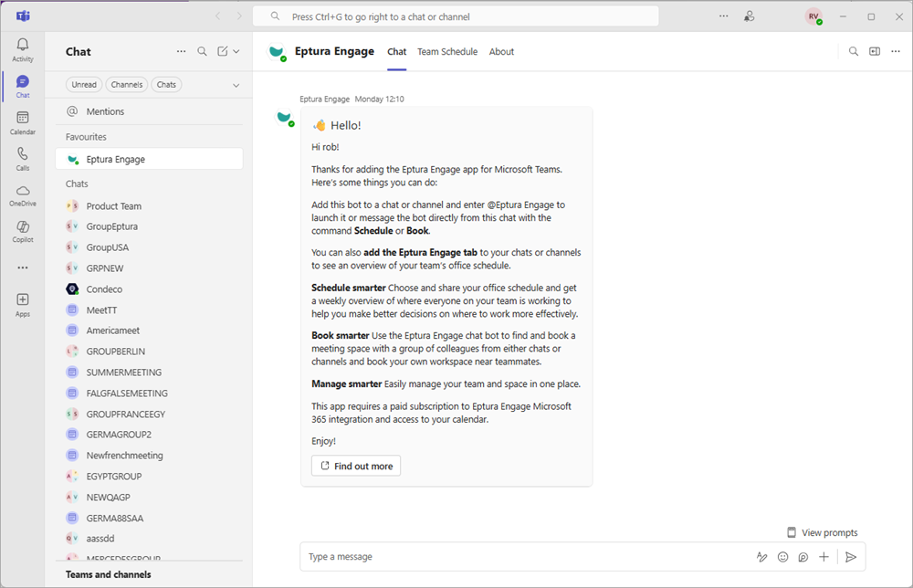
Task: Click the Find out more button
Action: [x=356, y=466]
